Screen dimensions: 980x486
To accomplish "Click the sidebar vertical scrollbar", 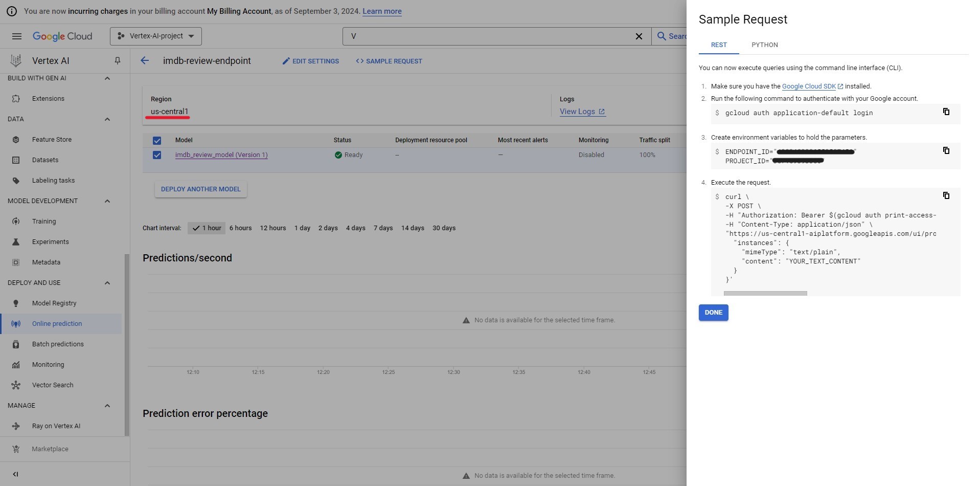I will tap(127, 345).
